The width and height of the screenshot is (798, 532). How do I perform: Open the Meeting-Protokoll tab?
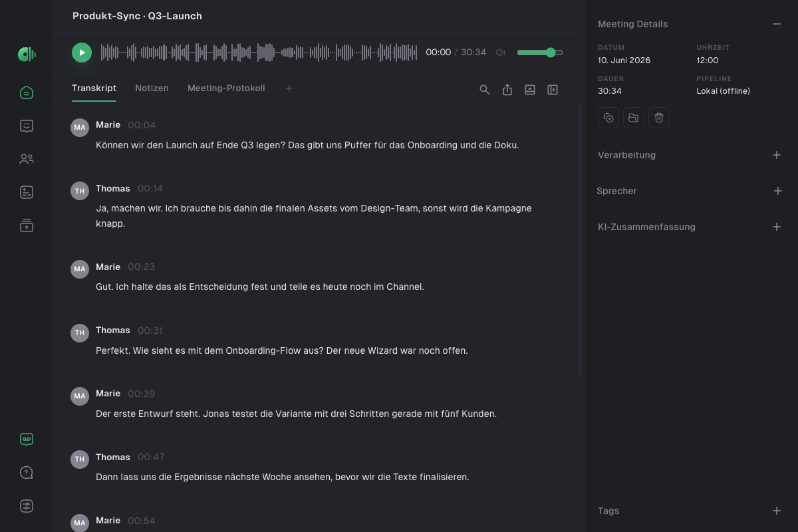[x=226, y=88]
